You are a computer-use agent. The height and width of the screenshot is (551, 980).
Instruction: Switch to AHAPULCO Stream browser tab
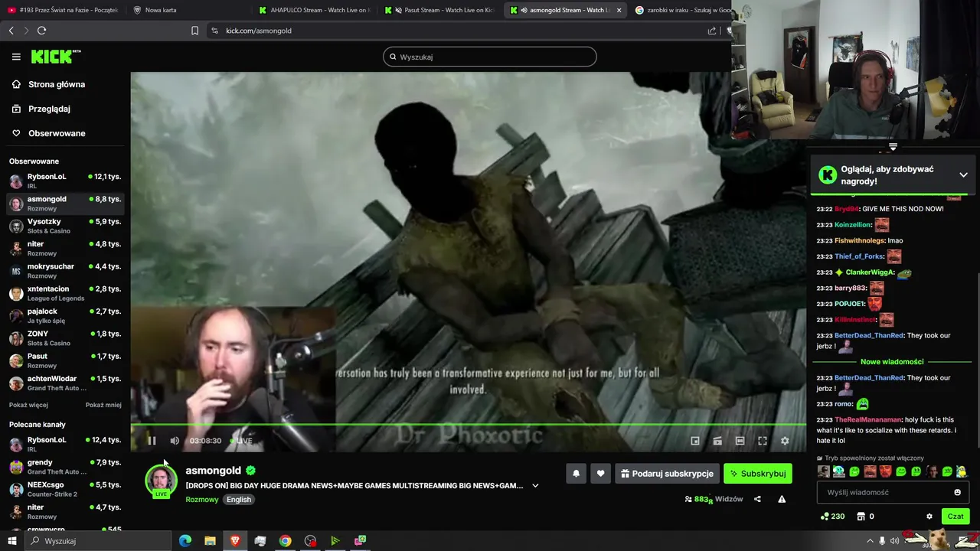click(x=314, y=10)
